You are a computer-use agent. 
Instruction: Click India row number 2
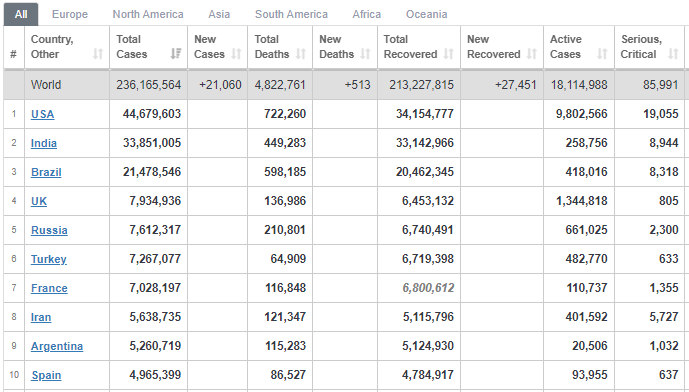click(x=14, y=143)
